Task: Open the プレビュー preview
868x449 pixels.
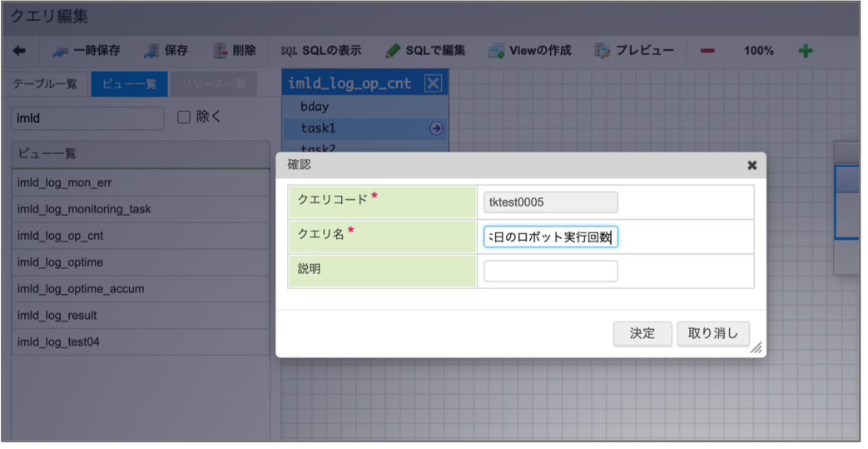Action: tap(603, 51)
